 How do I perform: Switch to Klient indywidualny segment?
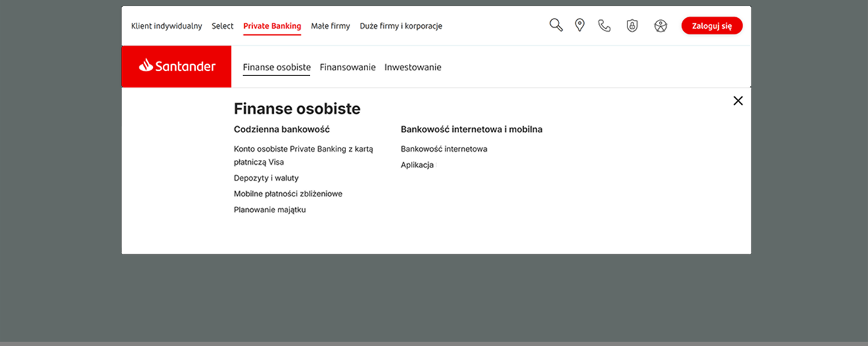click(x=166, y=26)
